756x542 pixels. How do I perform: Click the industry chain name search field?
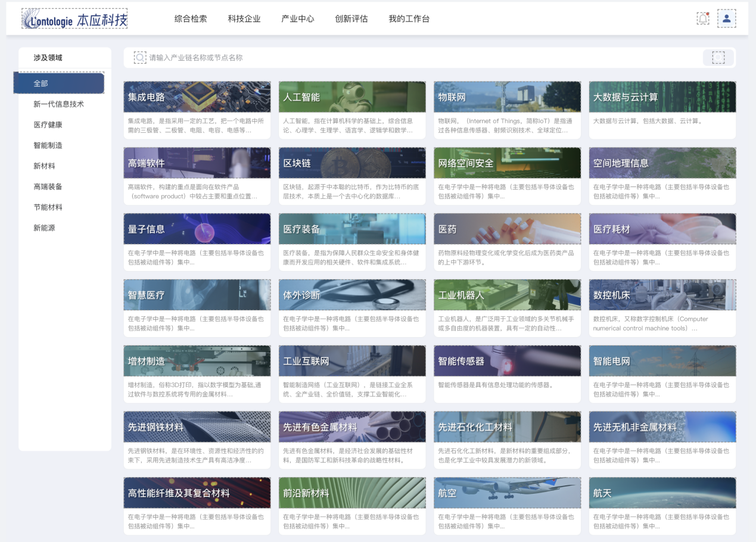[x=417, y=58]
